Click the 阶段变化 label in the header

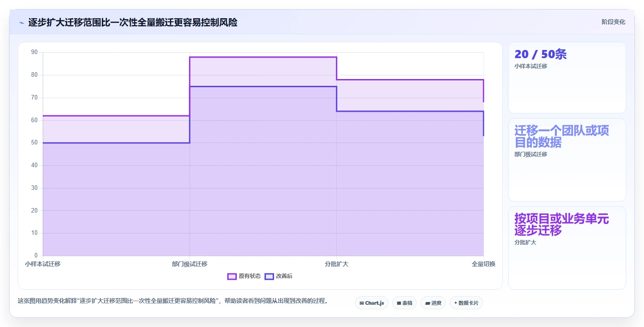click(x=613, y=22)
